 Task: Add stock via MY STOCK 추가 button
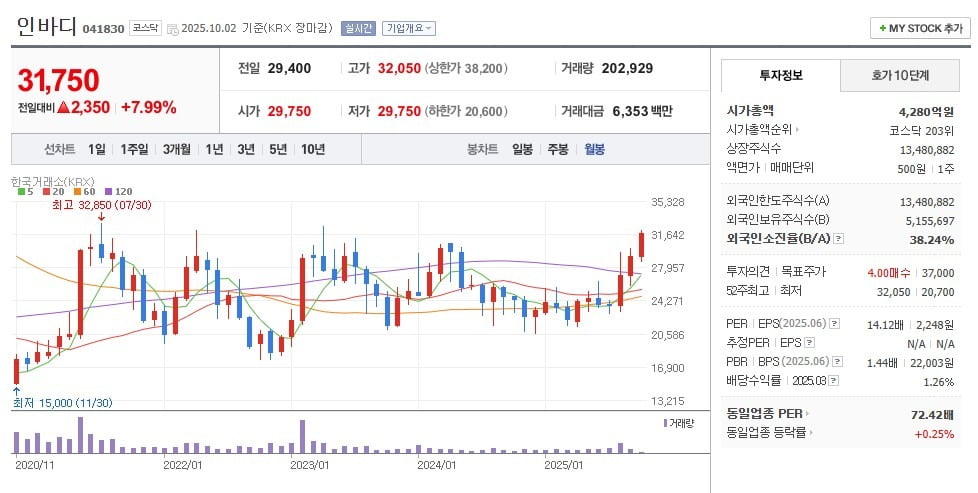[919, 28]
